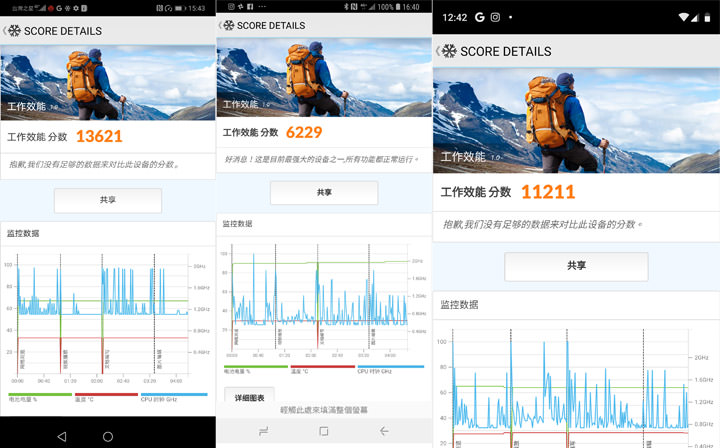The width and height of the screenshot is (720, 448).
Task: Tap the arrow back key on middle phone
Action: pyautogui.click(x=384, y=431)
